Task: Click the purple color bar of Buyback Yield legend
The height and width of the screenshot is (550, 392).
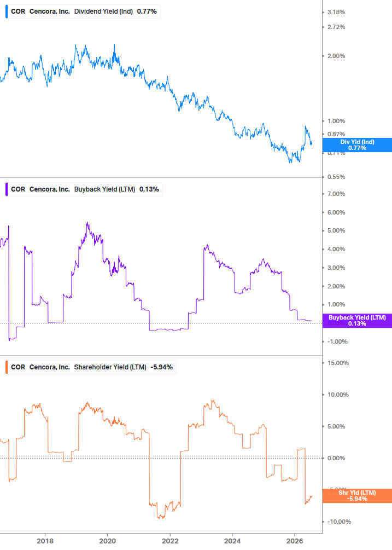Action: coord(7,189)
